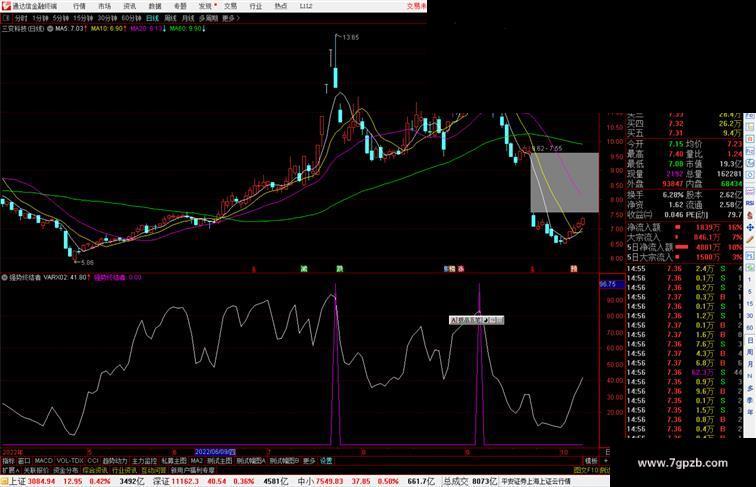The width and height of the screenshot is (756, 487).
Task: Select the 1-minute shortcut in right toolbar
Action: click(750, 280)
